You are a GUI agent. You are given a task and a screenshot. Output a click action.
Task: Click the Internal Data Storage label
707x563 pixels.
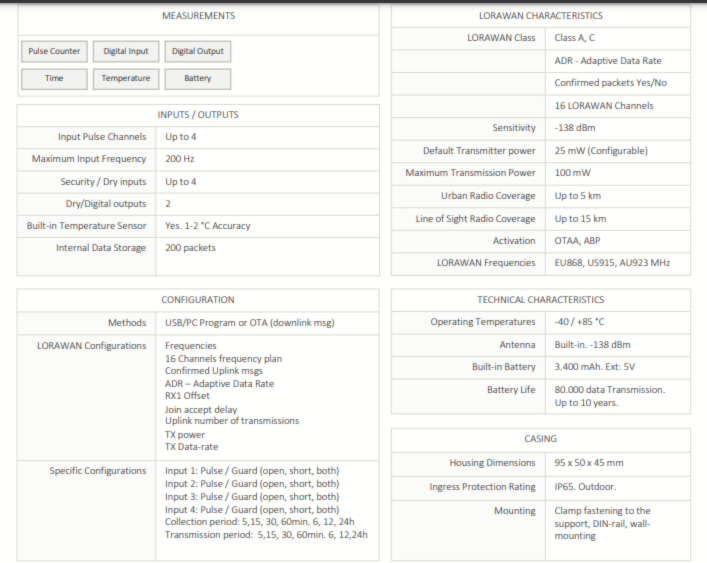[101, 248]
